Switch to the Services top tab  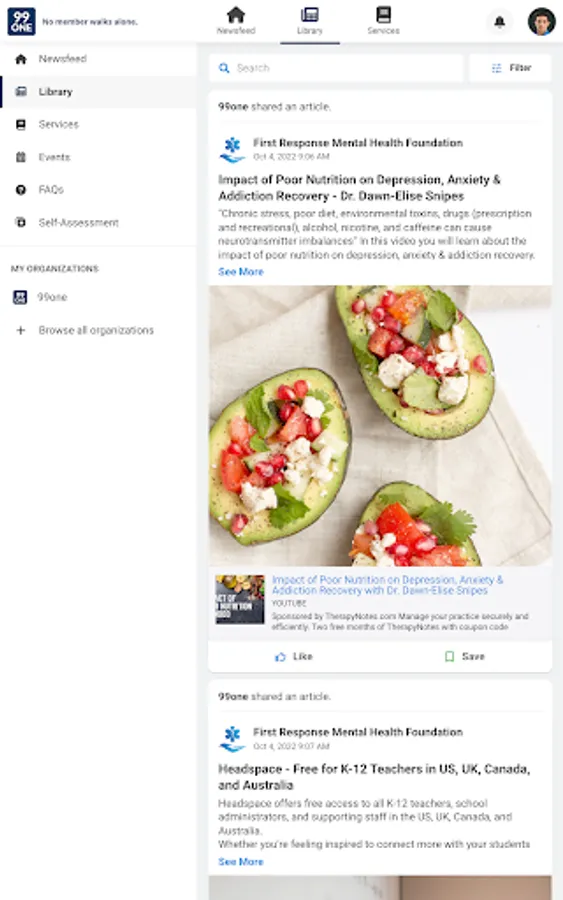(x=383, y=21)
